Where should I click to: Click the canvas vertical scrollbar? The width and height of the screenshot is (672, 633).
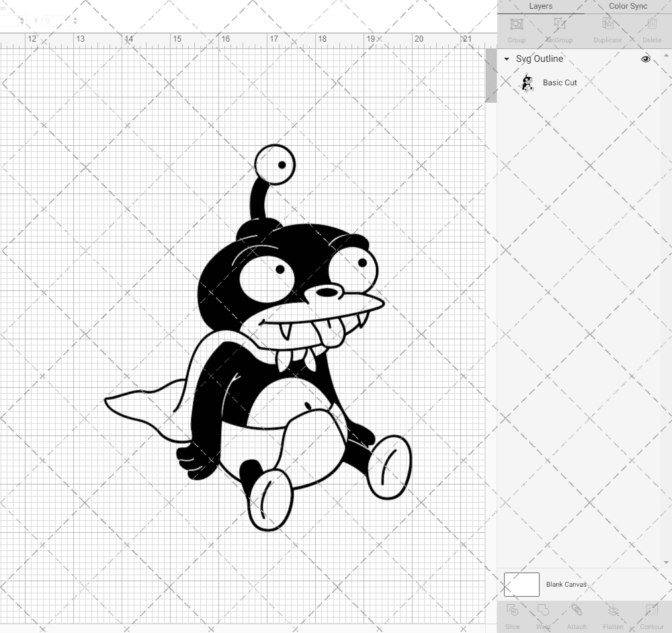point(491,74)
